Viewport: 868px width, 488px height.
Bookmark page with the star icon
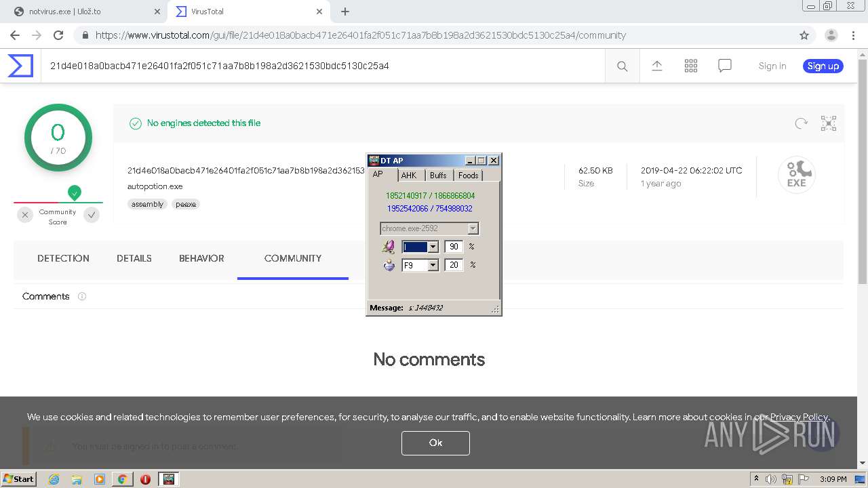click(x=804, y=35)
